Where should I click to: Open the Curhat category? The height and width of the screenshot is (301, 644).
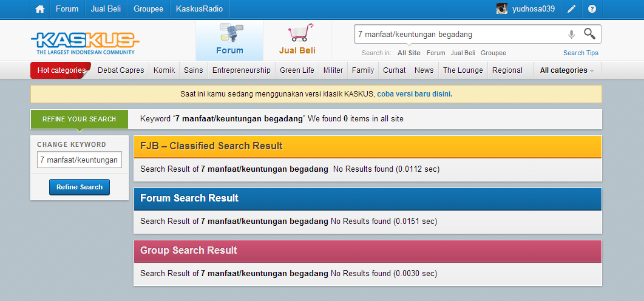[395, 70]
